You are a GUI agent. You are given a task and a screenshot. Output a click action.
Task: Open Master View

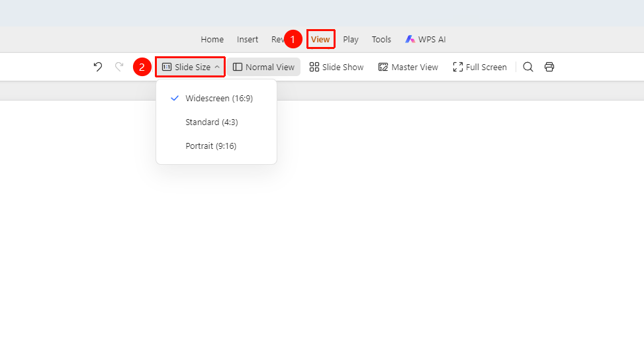(408, 67)
